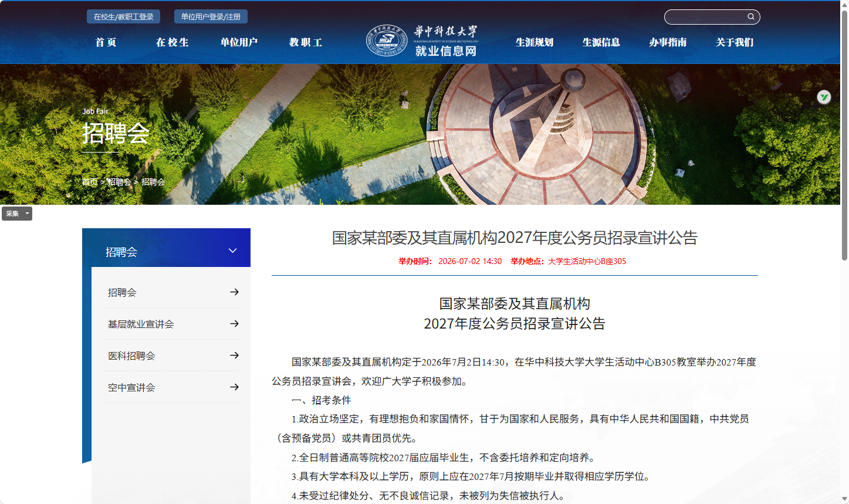
Task: Open 办事指南 navigation item
Action: coord(668,42)
